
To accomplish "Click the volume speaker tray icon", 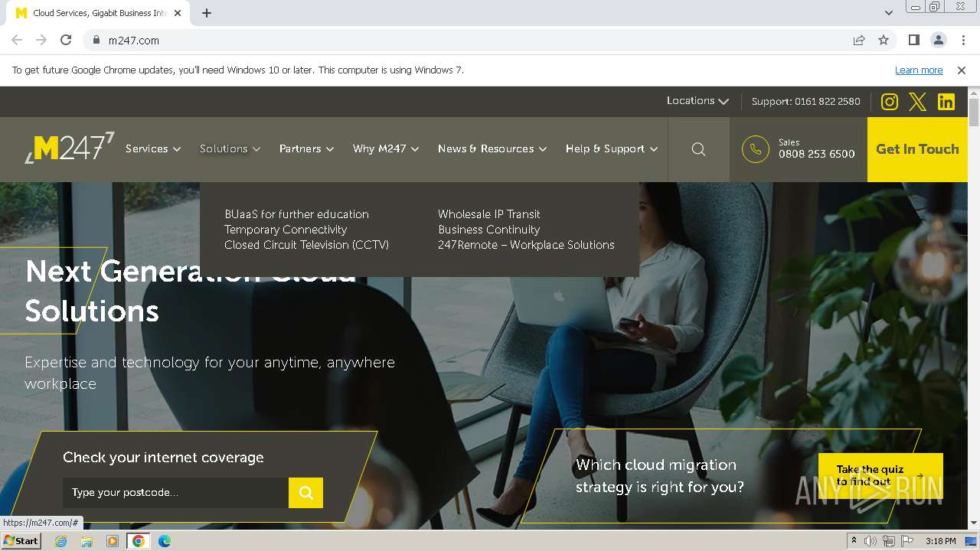I will pyautogui.click(x=871, y=541).
